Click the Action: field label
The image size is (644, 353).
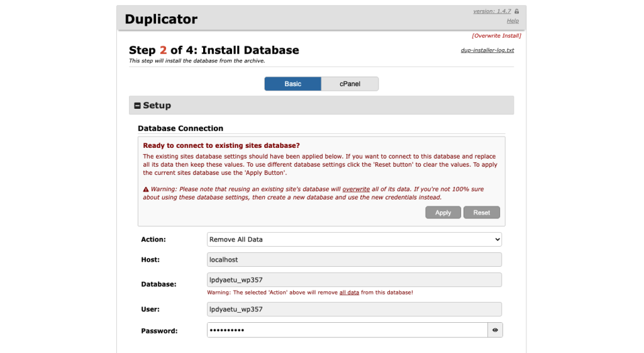click(x=153, y=239)
